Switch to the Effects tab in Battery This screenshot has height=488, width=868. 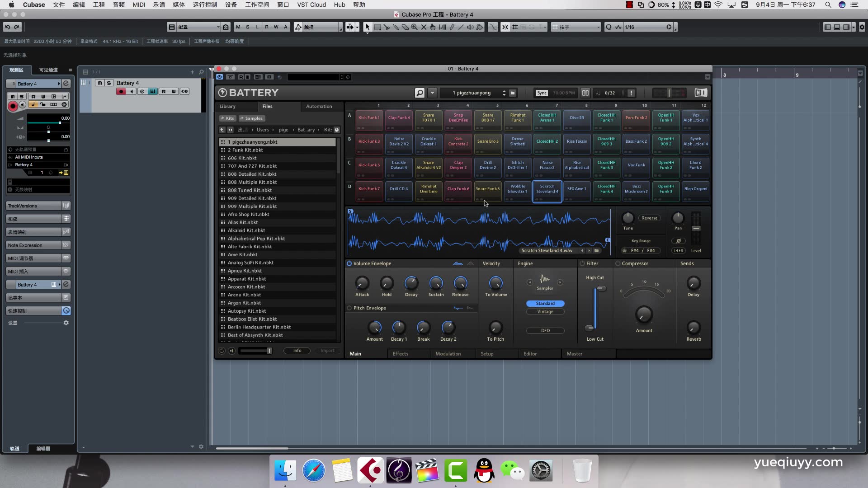pos(400,353)
